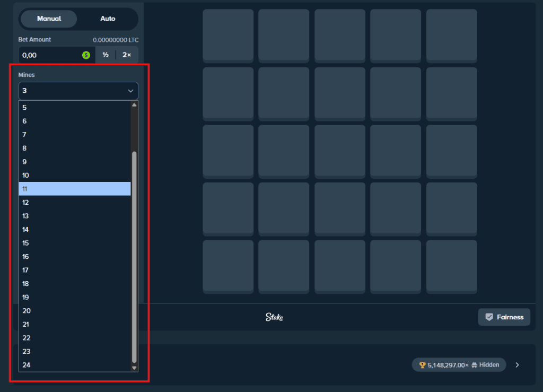The image size is (543, 392).
Task: Click the Mines dropdown chevron icon
Action: click(130, 90)
